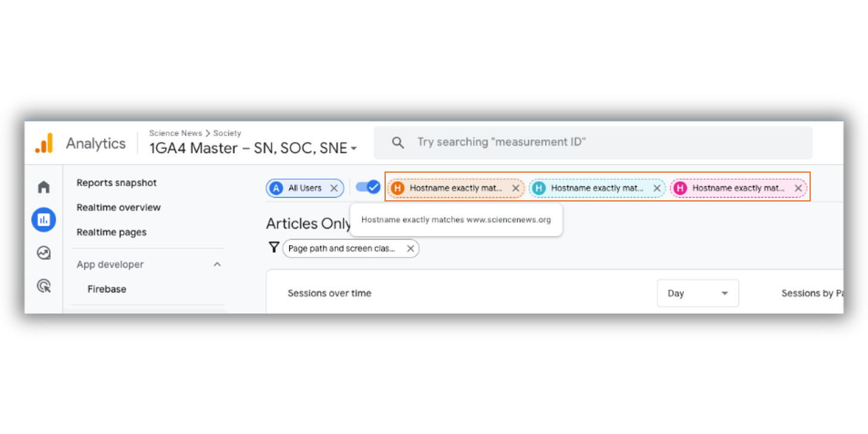Viewport: 868px width, 434px height.
Task: Click the Google Analytics logo
Action: (x=44, y=143)
